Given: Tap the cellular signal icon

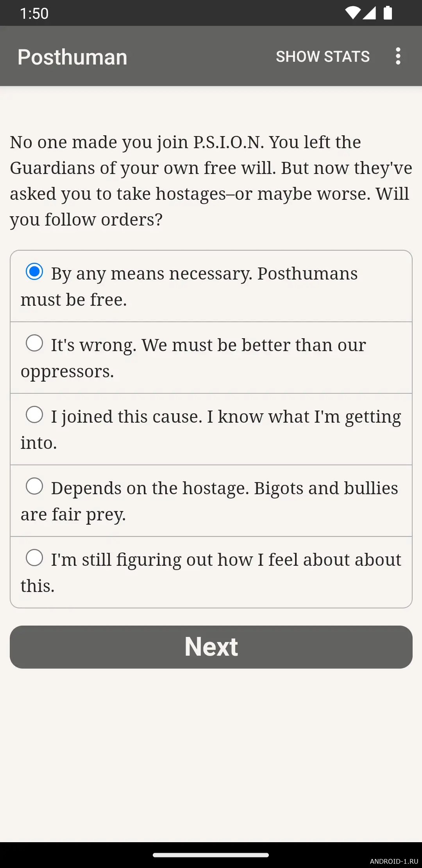Looking at the screenshot, I should coord(369,13).
